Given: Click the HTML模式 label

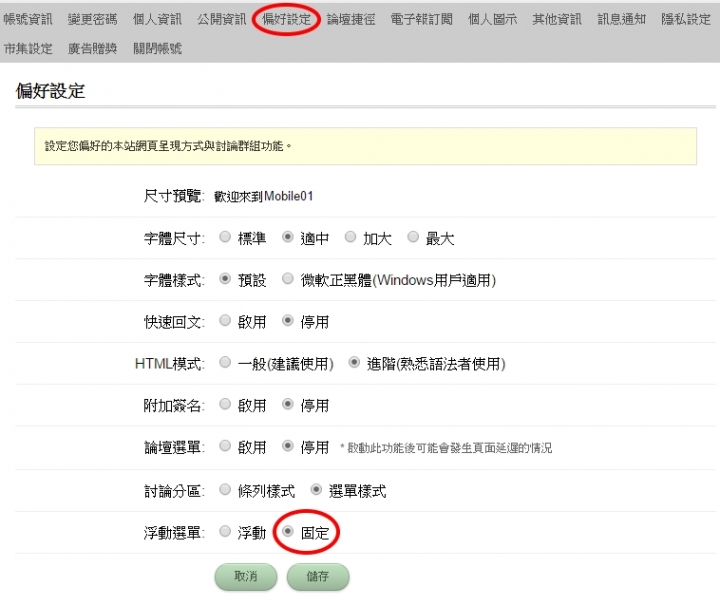Looking at the screenshot, I should click(170, 364).
